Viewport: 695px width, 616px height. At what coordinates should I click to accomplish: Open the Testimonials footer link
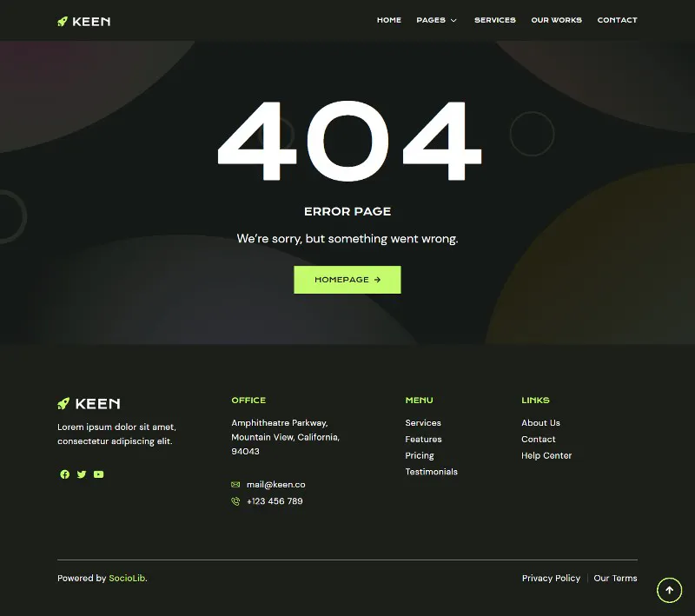431,472
